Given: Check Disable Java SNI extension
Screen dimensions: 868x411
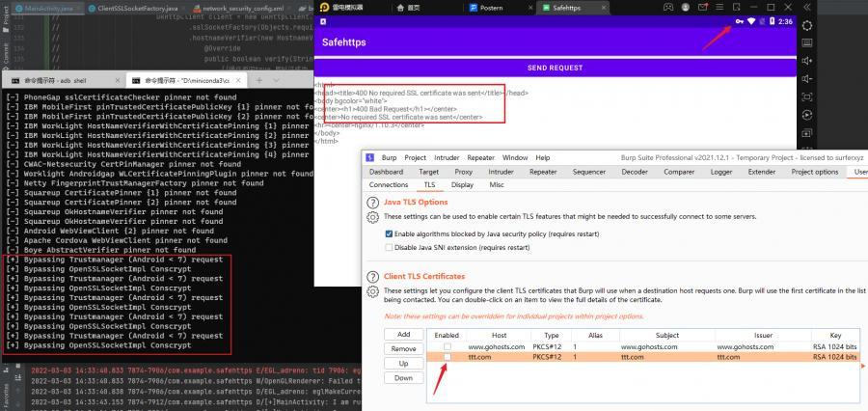Looking at the screenshot, I should tap(389, 247).
